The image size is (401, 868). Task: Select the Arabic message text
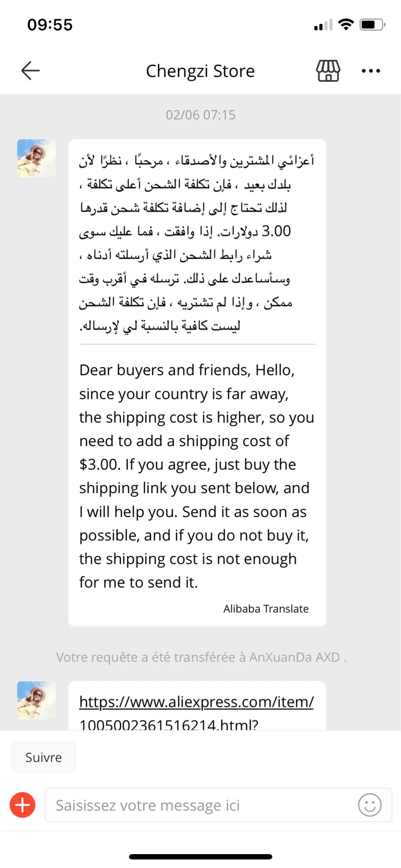[197, 243]
